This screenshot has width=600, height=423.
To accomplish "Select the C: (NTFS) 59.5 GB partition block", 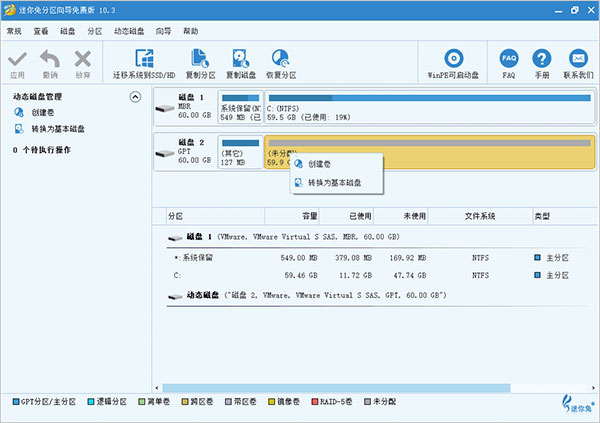I will 429,107.
